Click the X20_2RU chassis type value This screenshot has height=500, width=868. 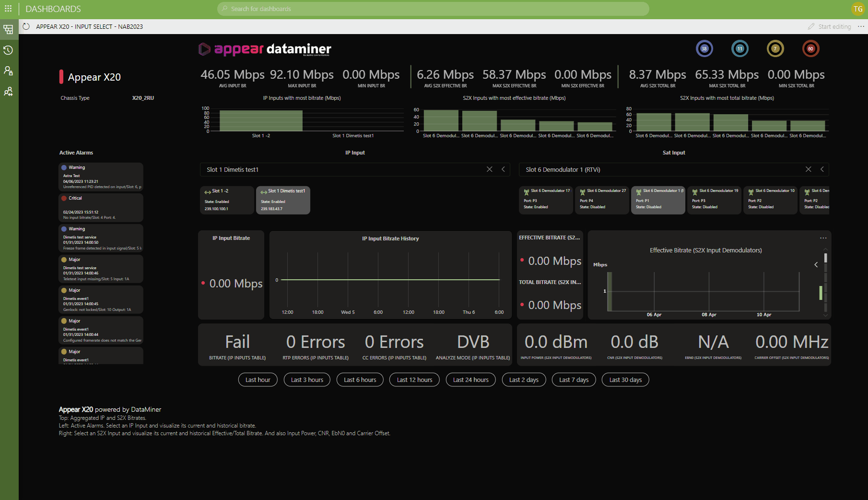tap(143, 98)
